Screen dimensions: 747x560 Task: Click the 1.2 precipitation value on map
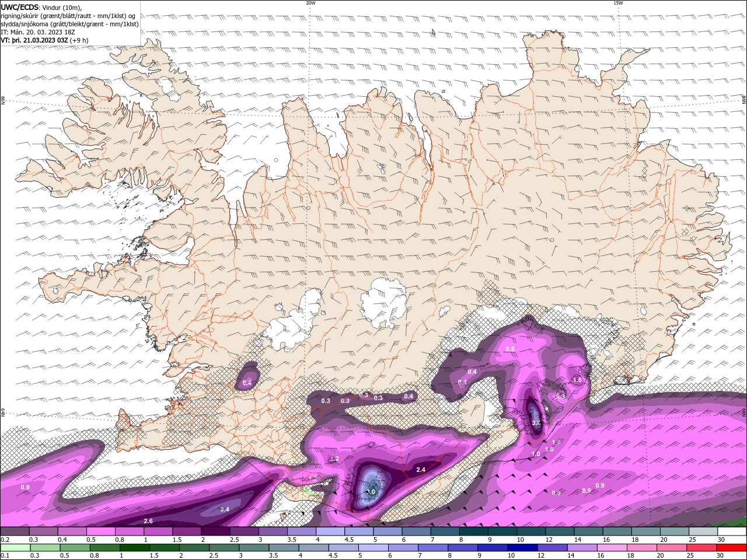tap(334, 459)
